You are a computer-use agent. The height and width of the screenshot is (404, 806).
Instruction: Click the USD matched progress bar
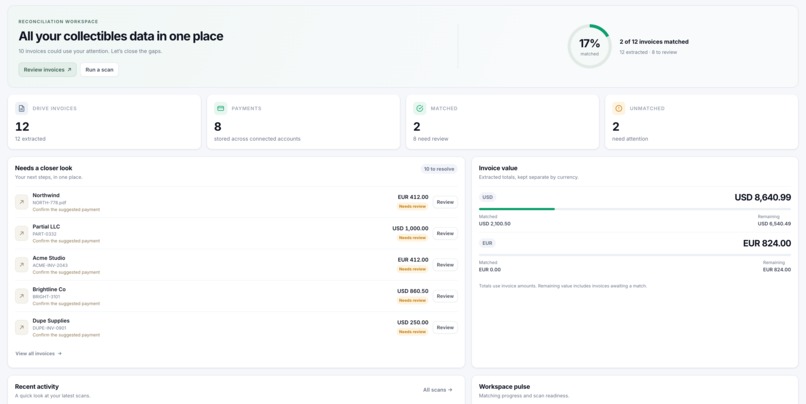635,209
